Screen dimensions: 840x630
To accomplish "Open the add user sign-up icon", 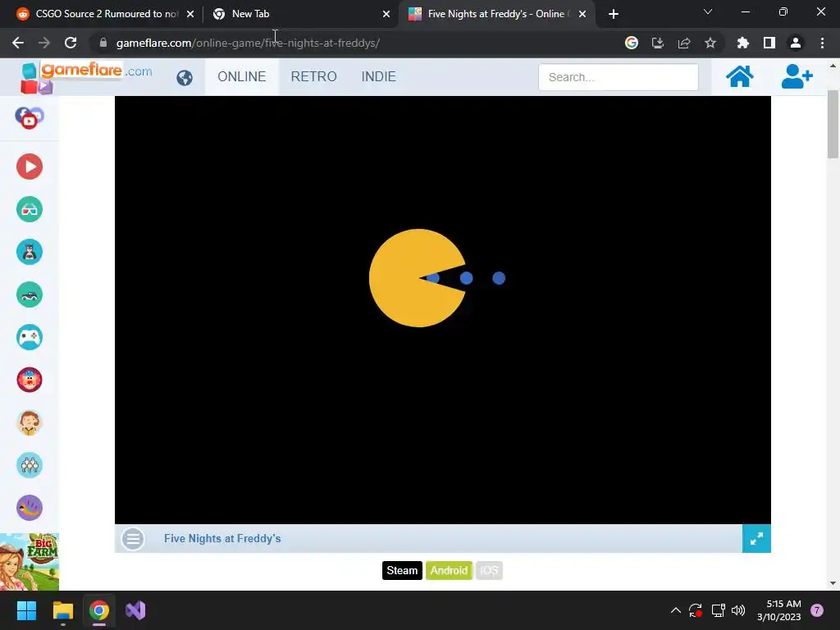I will (x=797, y=76).
